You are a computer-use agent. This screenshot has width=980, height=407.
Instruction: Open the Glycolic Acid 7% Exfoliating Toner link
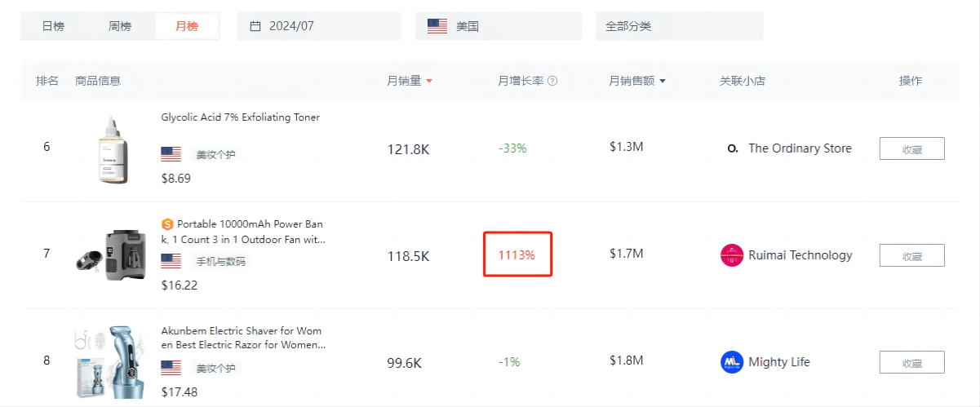[x=241, y=117]
